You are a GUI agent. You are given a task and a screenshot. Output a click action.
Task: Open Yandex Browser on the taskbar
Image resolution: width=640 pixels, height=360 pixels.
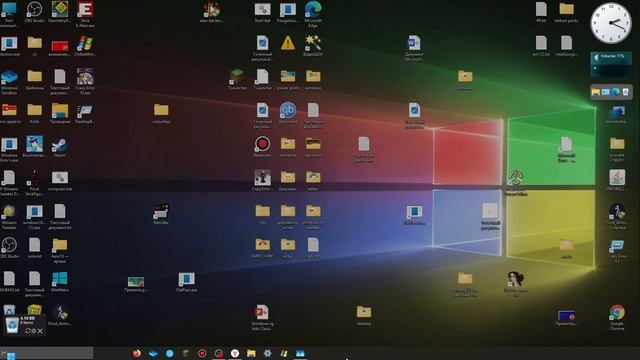coord(235,353)
